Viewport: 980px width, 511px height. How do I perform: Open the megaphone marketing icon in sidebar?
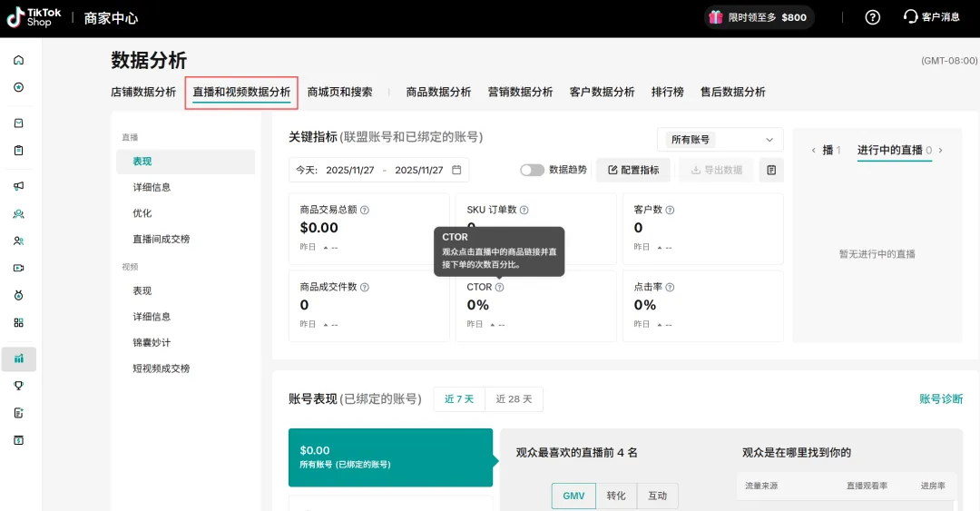[x=18, y=186]
